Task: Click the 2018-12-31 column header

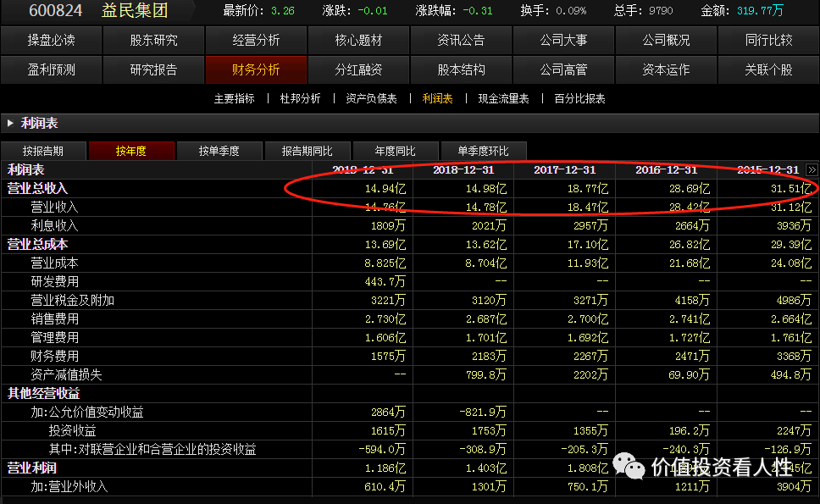Action: point(463,170)
